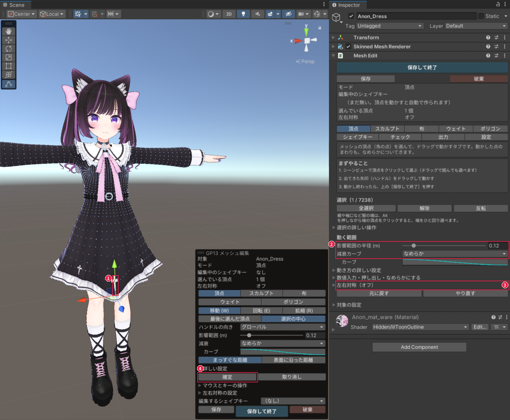Click the 影響範囲の半径 slider in Inspector
The height and width of the screenshot is (420, 510).
tap(444, 246)
